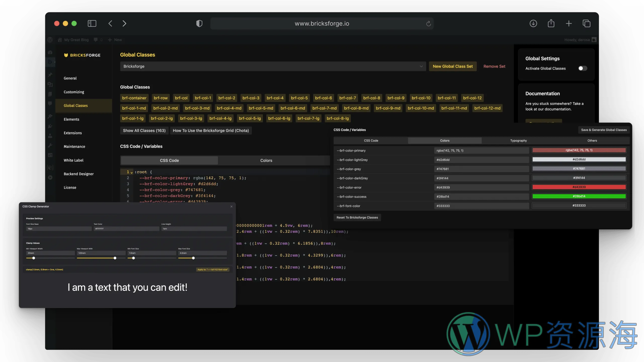This screenshot has width=644, height=362.
Task: Click the --brf-color-grey value field #747681
Action: click(x=481, y=169)
